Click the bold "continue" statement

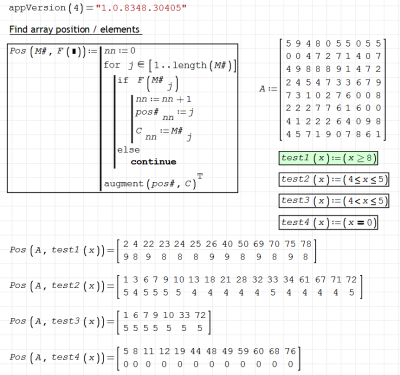(x=153, y=162)
